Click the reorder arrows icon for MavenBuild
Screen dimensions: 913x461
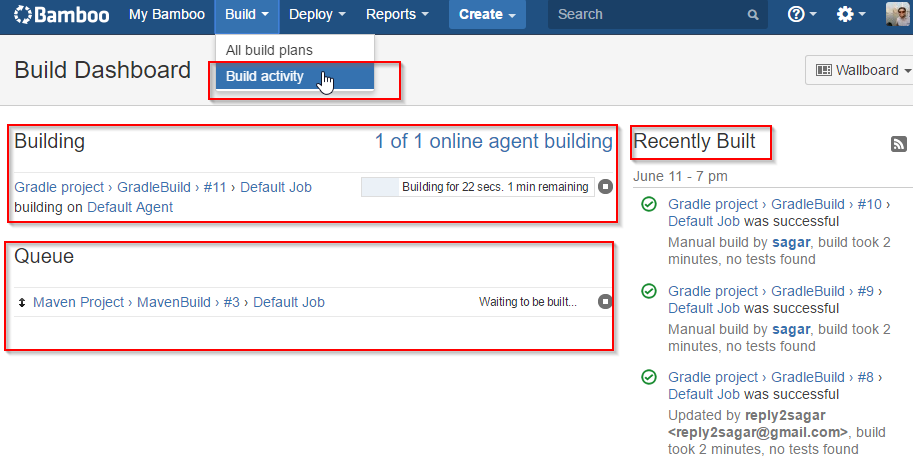tap(22, 302)
